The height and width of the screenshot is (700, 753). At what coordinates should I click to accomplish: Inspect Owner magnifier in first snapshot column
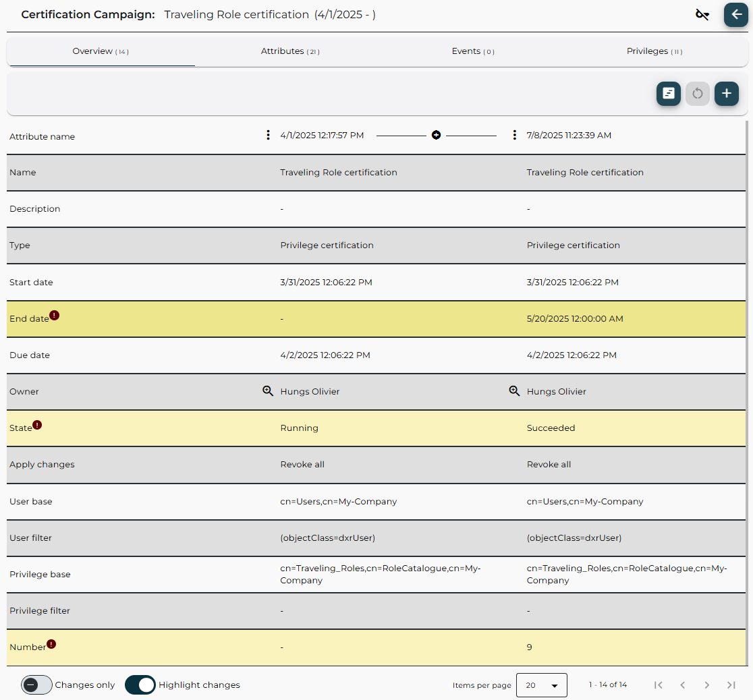click(268, 391)
